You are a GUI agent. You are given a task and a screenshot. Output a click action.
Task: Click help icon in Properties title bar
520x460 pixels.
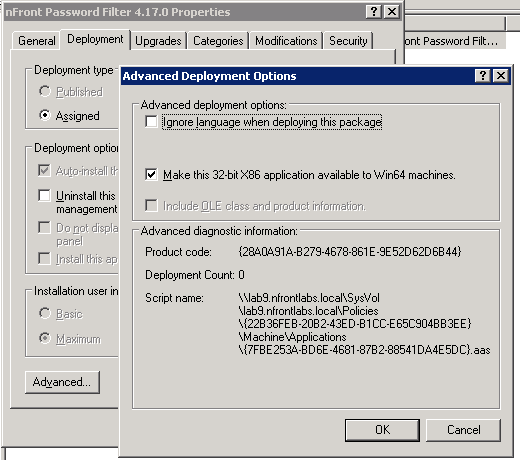(374, 12)
